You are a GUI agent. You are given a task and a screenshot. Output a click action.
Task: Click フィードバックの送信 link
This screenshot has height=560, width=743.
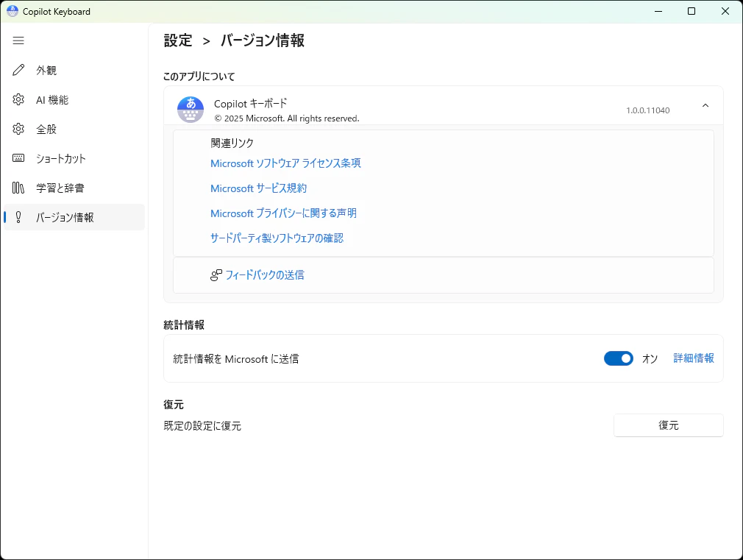point(265,275)
